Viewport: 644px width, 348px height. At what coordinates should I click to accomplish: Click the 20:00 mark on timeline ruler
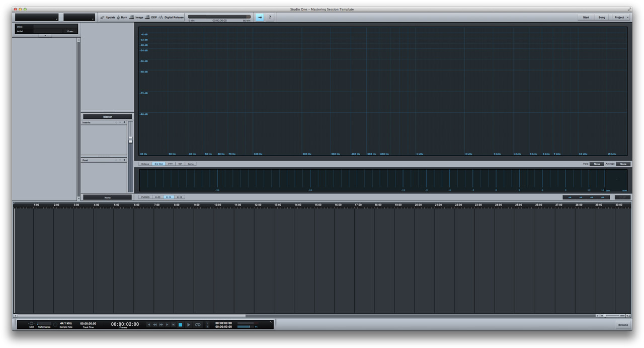click(418, 205)
